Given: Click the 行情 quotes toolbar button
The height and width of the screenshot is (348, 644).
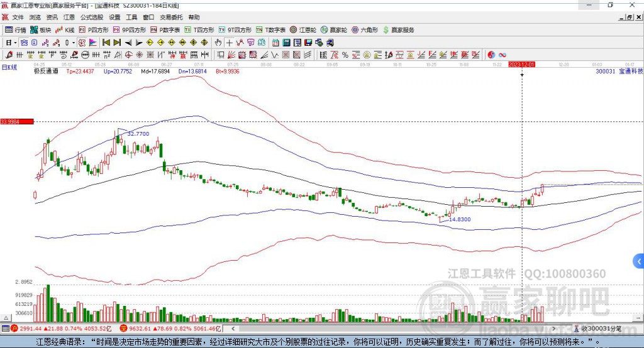Looking at the screenshot, I should (x=16, y=30).
